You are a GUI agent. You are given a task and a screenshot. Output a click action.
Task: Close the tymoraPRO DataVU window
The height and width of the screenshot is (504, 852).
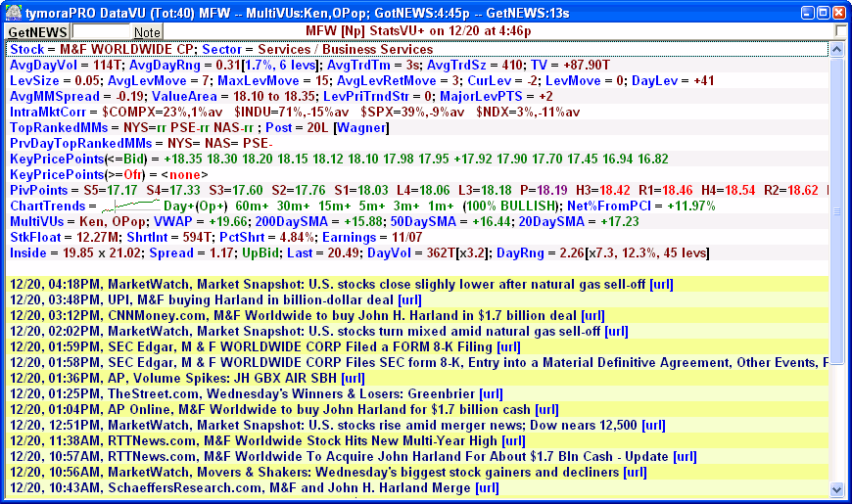point(839,13)
